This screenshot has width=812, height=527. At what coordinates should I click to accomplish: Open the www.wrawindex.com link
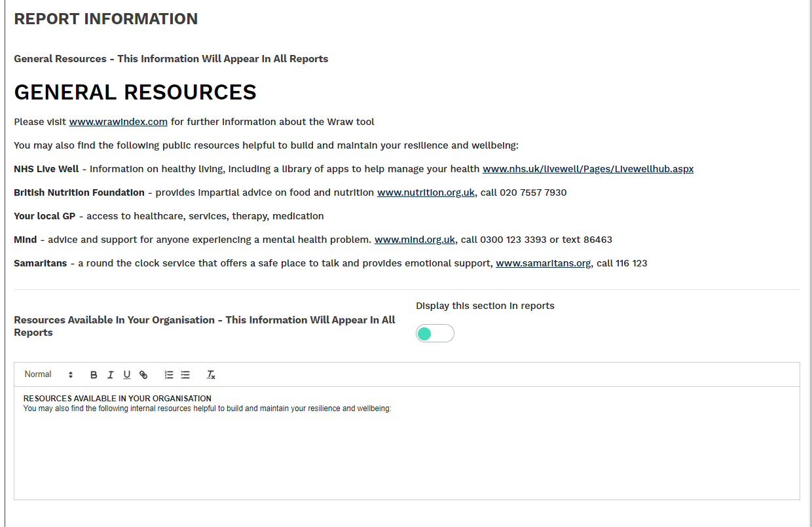coord(119,122)
